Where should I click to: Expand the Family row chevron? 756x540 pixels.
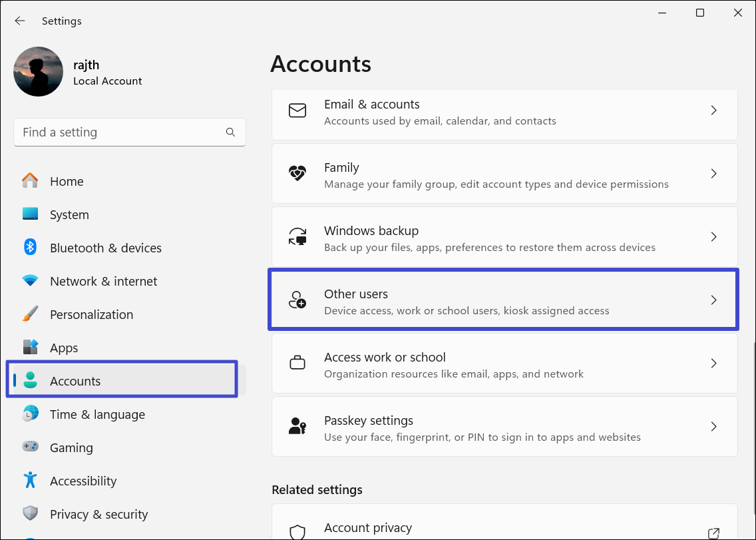713,174
